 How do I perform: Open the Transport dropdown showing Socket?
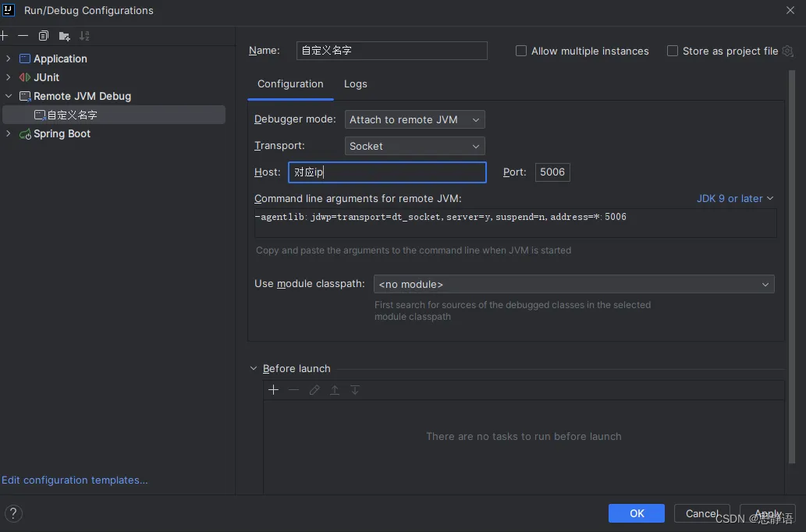(x=415, y=146)
